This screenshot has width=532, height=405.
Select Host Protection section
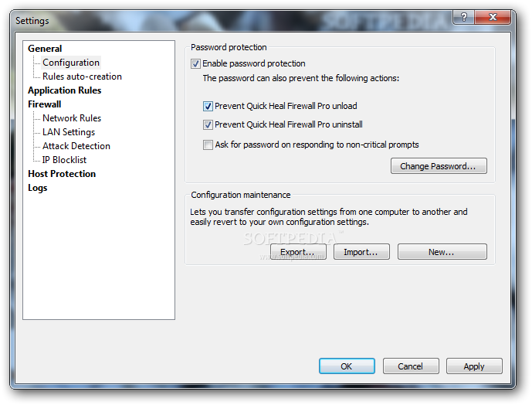[x=62, y=174]
